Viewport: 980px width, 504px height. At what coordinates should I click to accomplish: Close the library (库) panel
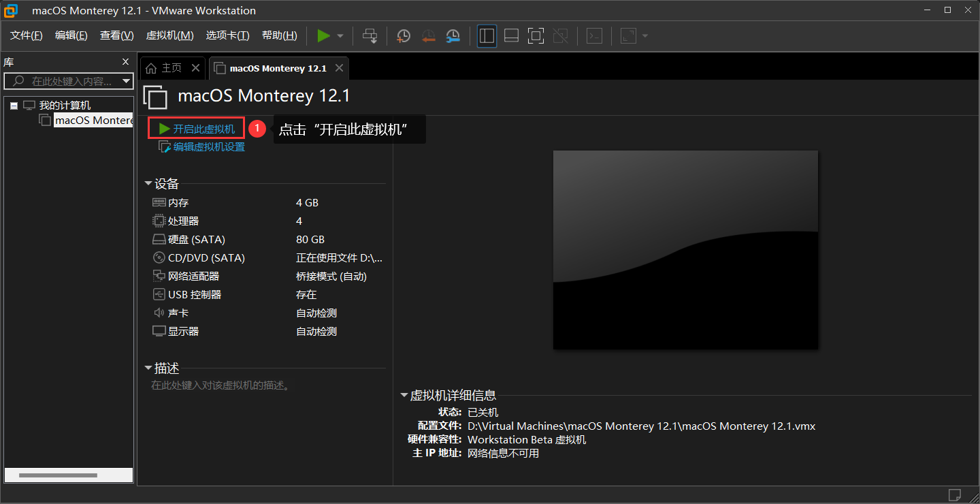click(125, 62)
